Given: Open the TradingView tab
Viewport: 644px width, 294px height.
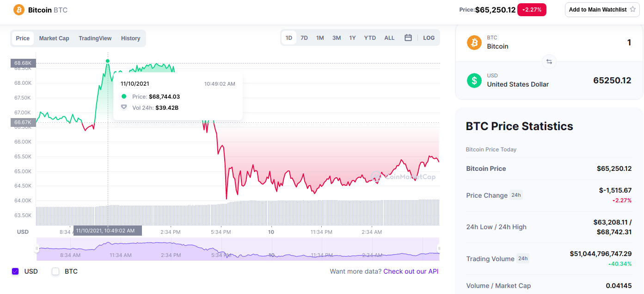Looking at the screenshot, I should click(x=95, y=38).
